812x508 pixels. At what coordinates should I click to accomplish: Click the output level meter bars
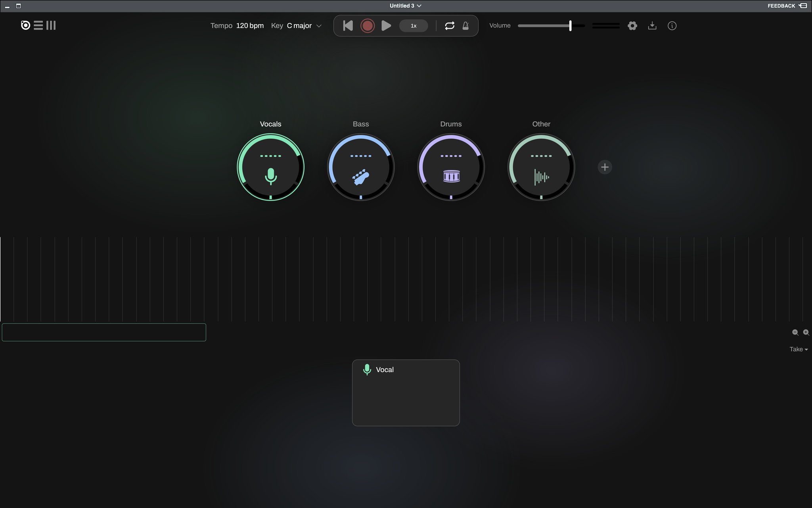coord(606,26)
